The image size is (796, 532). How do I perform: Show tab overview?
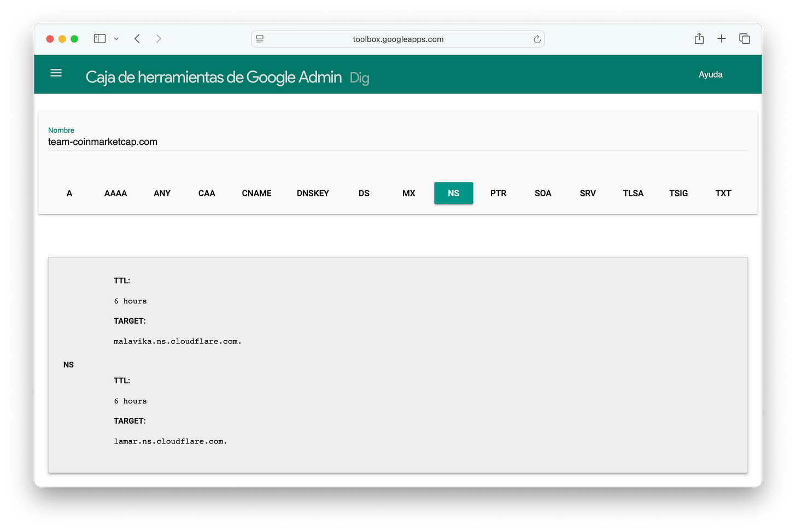745,38
